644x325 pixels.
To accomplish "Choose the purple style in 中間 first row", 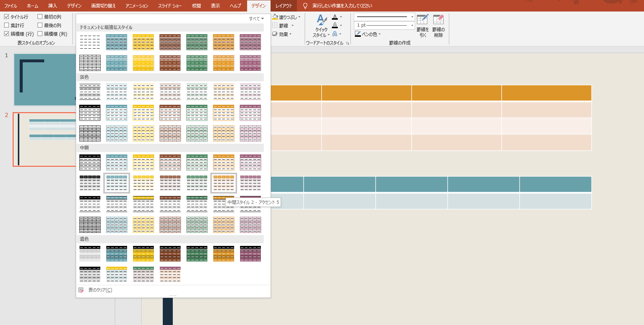I will tap(250, 163).
